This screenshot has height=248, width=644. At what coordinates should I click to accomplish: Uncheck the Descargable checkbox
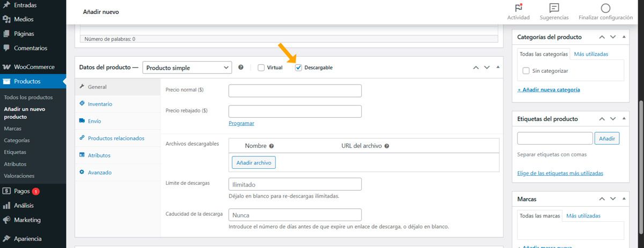click(x=298, y=67)
